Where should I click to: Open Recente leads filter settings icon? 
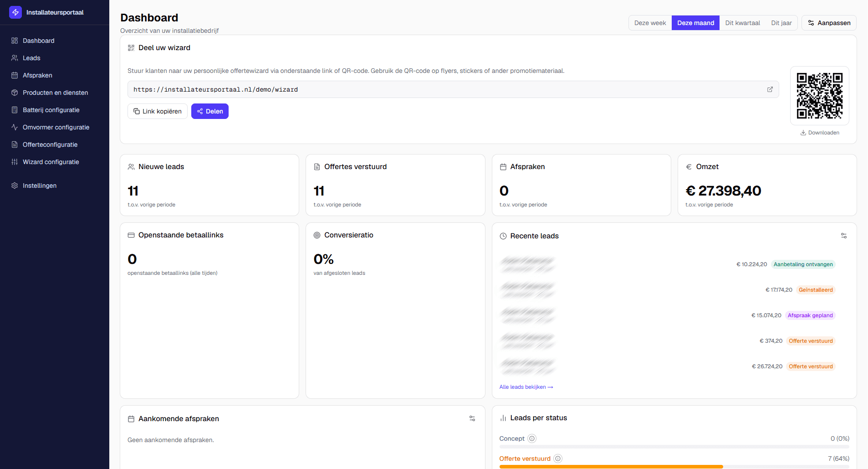pyautogui.click(x=844, y=236)
